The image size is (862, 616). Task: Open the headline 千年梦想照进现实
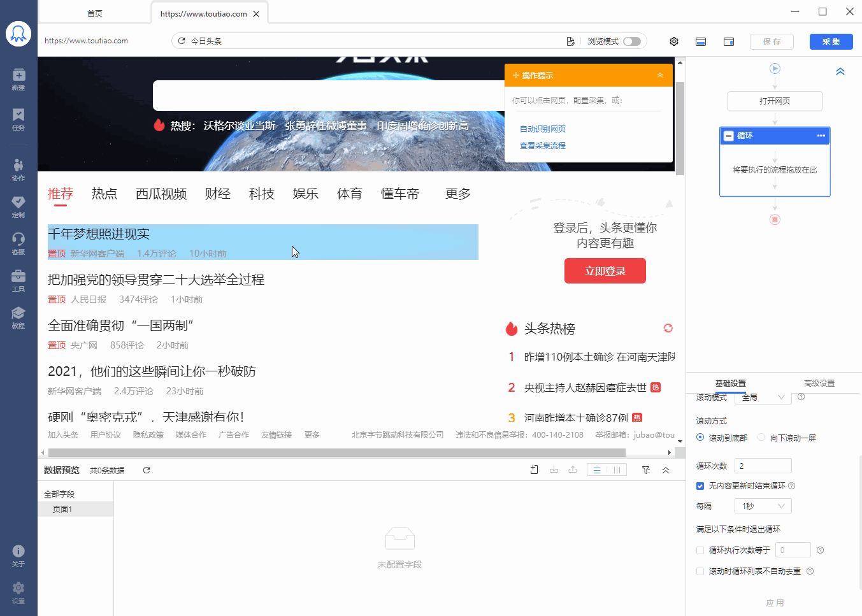pyautogui.click(x=99, y=234)
